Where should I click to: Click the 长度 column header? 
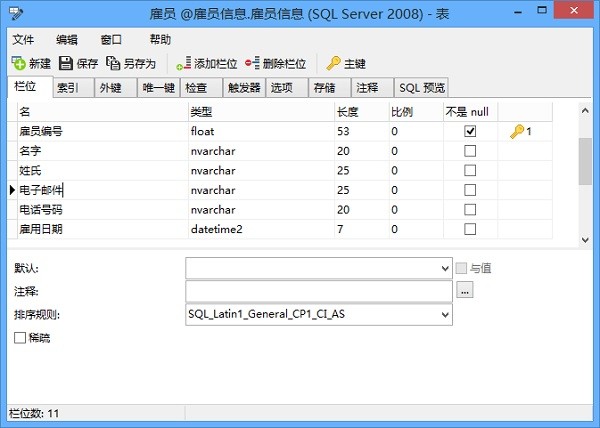click(x=362, y=112)
